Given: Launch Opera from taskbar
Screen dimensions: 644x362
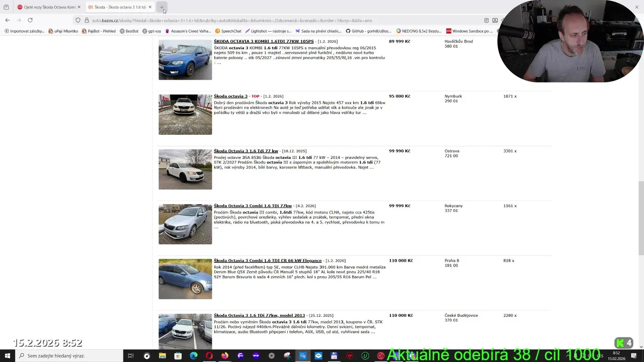Looking at the screenshot, I should point(209,356).
